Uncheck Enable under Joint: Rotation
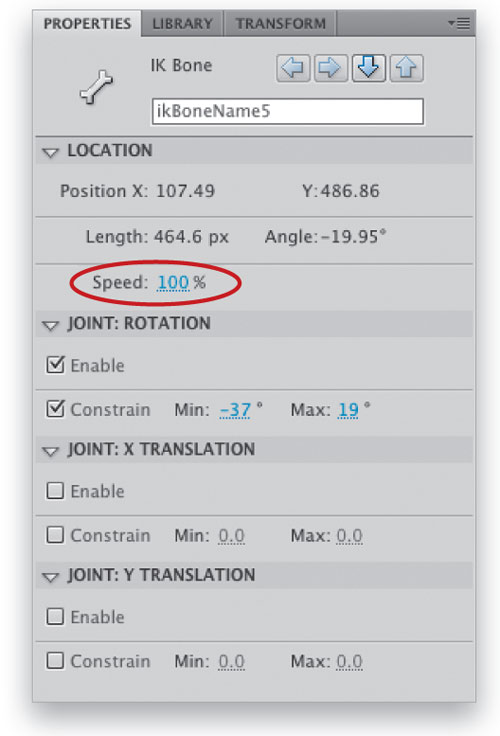This screenshot has height=736, width=500. (x=55, y=365)
